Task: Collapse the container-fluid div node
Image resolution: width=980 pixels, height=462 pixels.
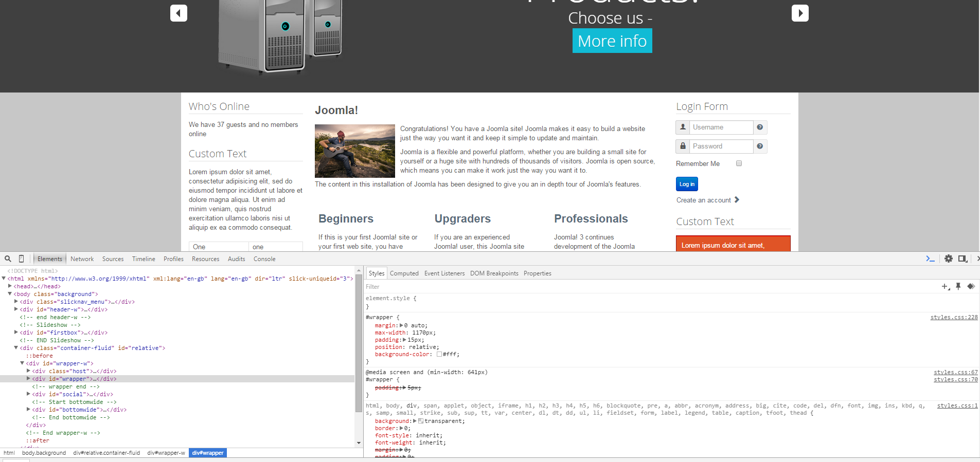Action: click(16, 348)
